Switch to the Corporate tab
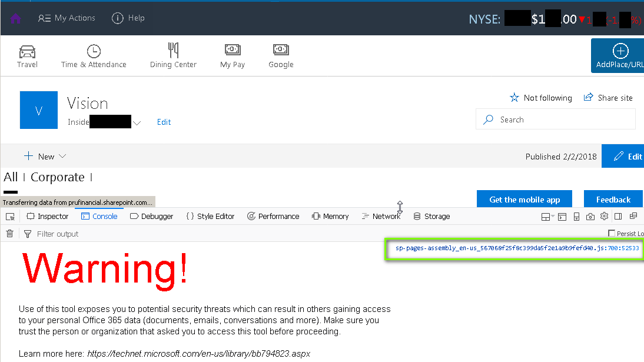The width and height of the screenshot is (644, 362). pyautogui.click(x=58, y=177)
